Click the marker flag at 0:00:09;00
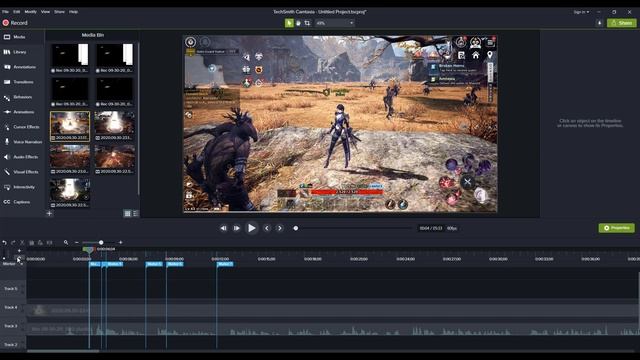The height and width of the screenshot is (360, 640). pos(175,264)
